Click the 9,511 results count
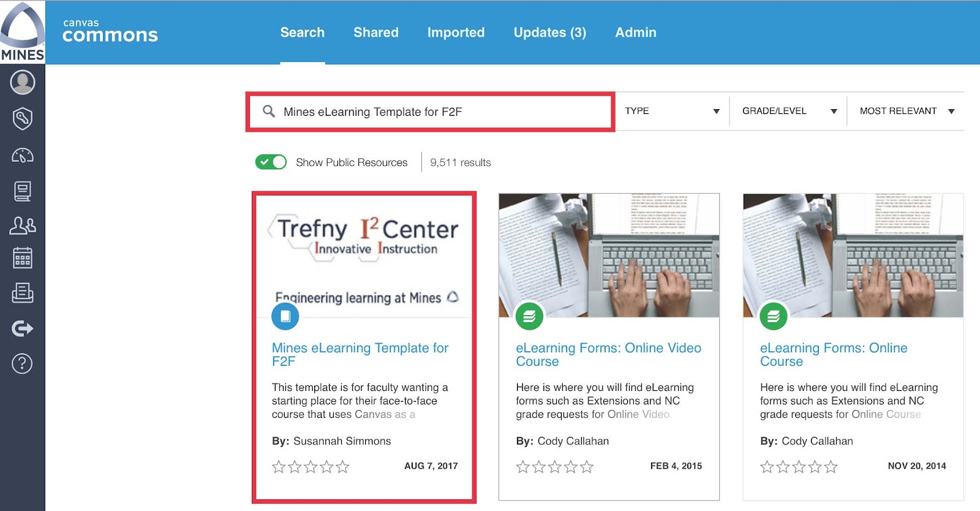Screen dimensions: 980x511 (461, 162)
